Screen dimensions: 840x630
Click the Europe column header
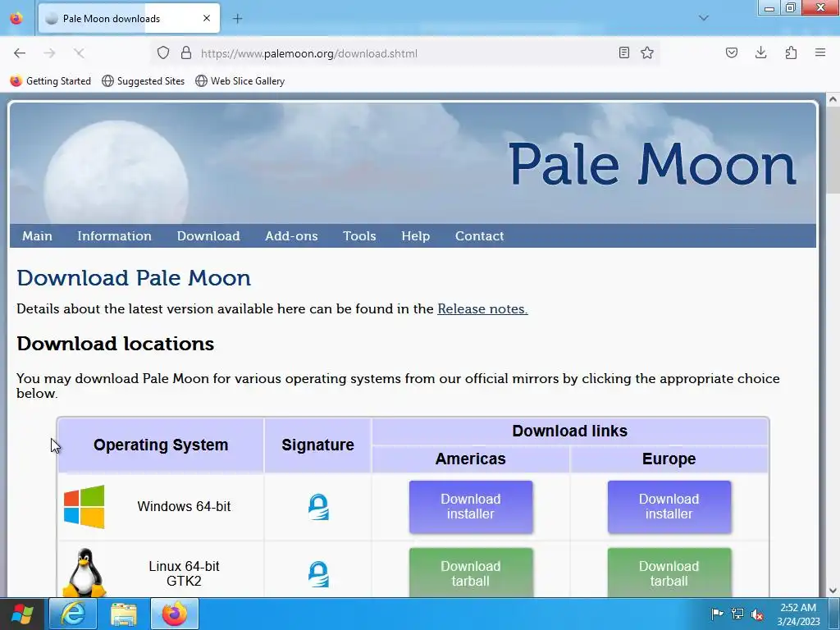[669, 459]
